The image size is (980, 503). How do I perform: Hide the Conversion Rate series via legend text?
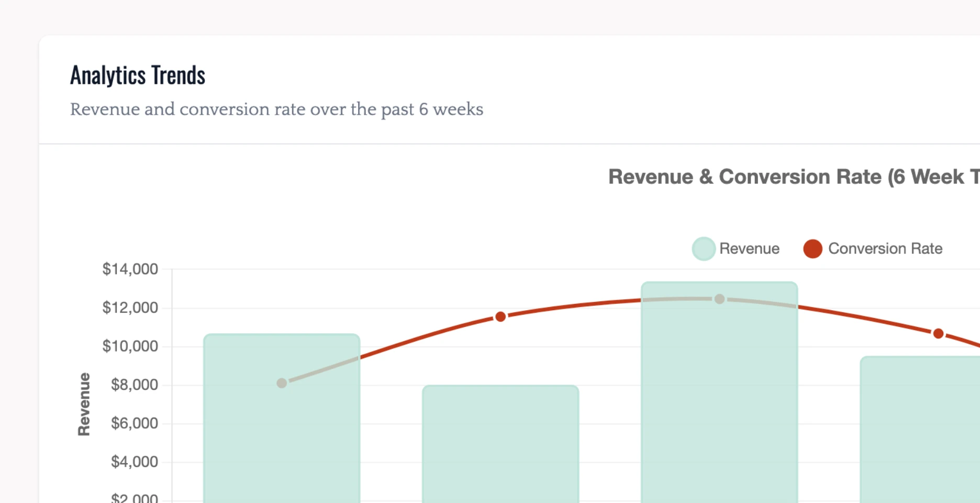885,249
